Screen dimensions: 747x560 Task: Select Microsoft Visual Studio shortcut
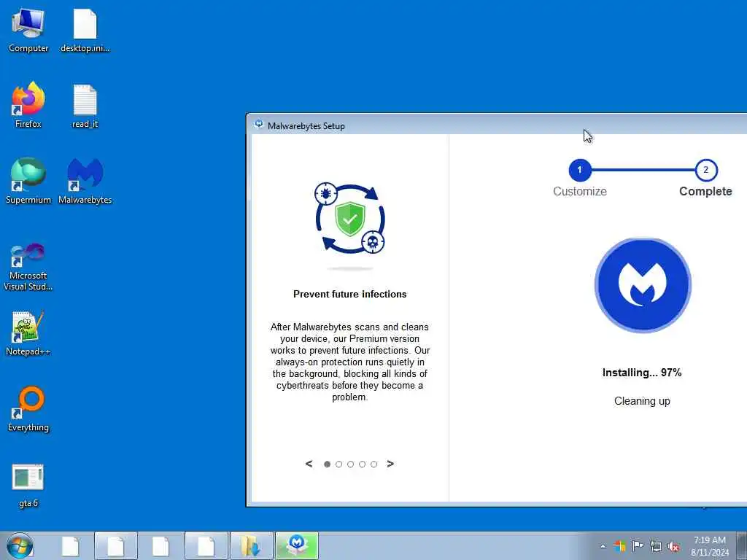(28, 267)
